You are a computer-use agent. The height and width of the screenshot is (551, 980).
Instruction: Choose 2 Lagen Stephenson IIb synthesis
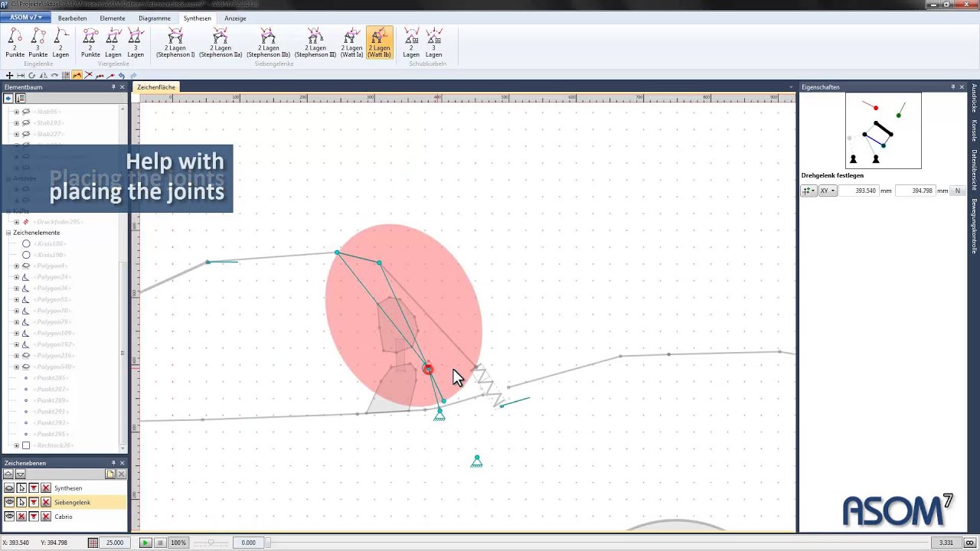click(x=268, y=43)
